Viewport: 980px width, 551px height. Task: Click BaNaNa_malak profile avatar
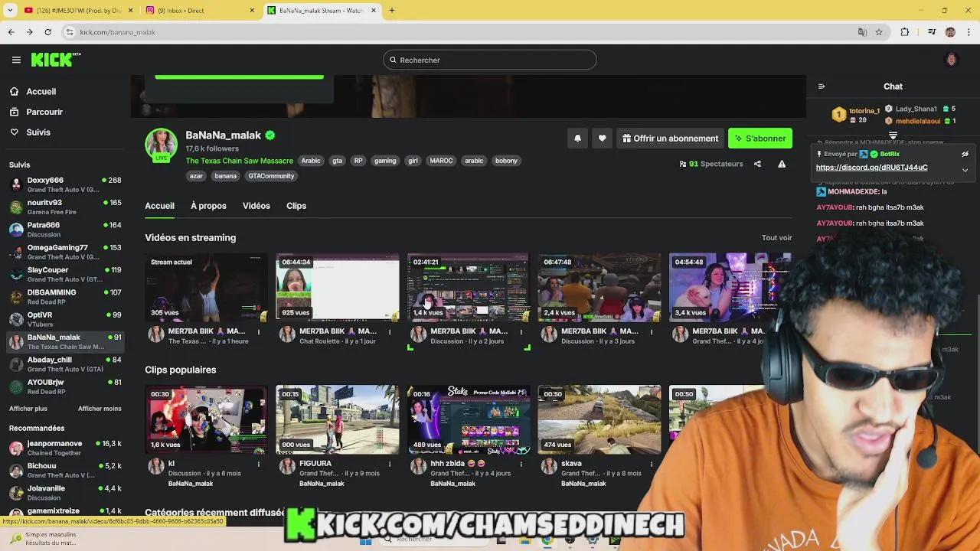[162, 144]
